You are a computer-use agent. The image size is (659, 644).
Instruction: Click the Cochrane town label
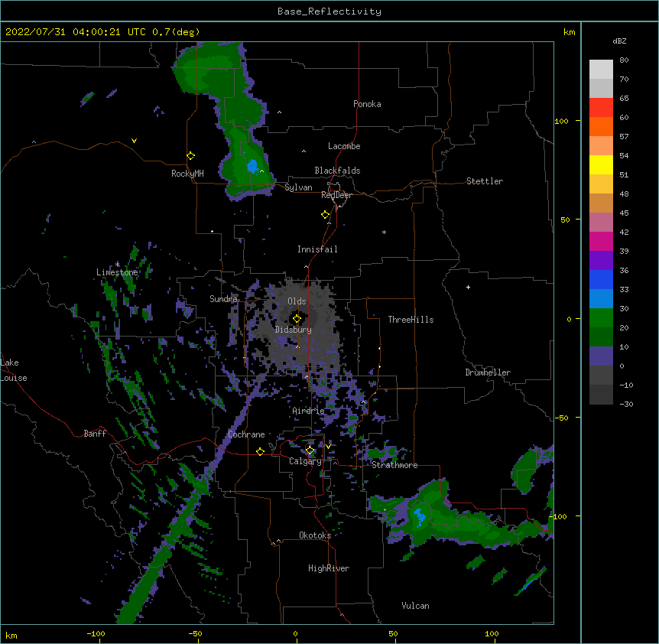(x=246, y=434)
